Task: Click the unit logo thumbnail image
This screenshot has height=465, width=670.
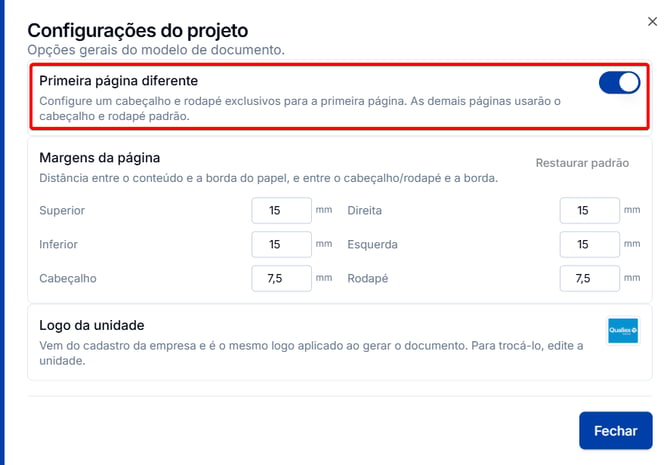Action: 623,330
